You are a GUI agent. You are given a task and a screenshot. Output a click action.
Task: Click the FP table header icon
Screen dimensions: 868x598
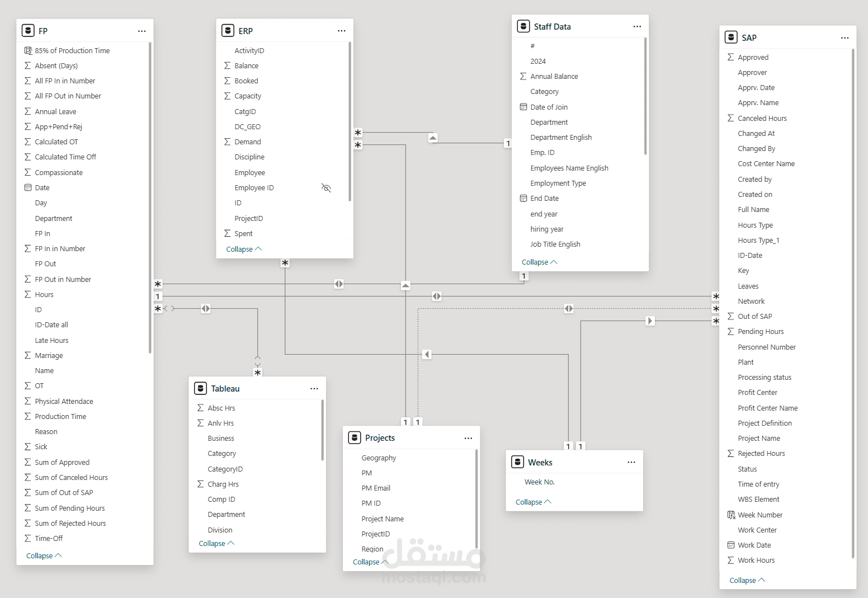(x=28, y=31)
